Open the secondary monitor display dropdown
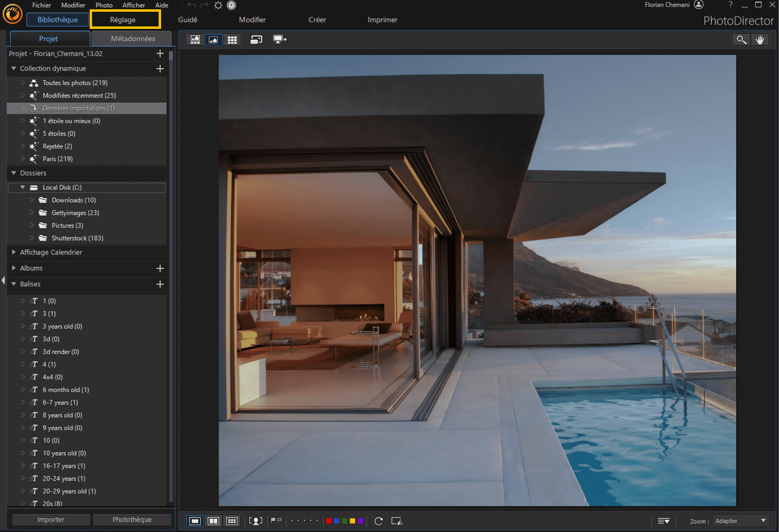This screenshot has width=779, height=532. (280, 40)
